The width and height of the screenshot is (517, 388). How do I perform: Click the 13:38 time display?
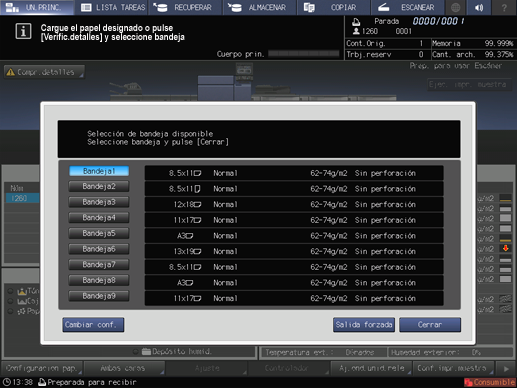click(x=23, y=382)
